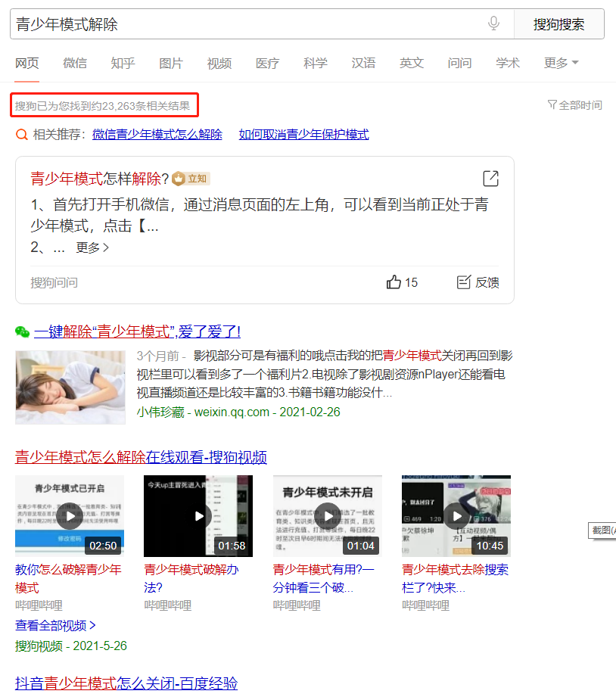The width and height of the screenshot is (616, 697).
Task: Play the 02:50 video thumbnail
Action: (x=70, y=515)
